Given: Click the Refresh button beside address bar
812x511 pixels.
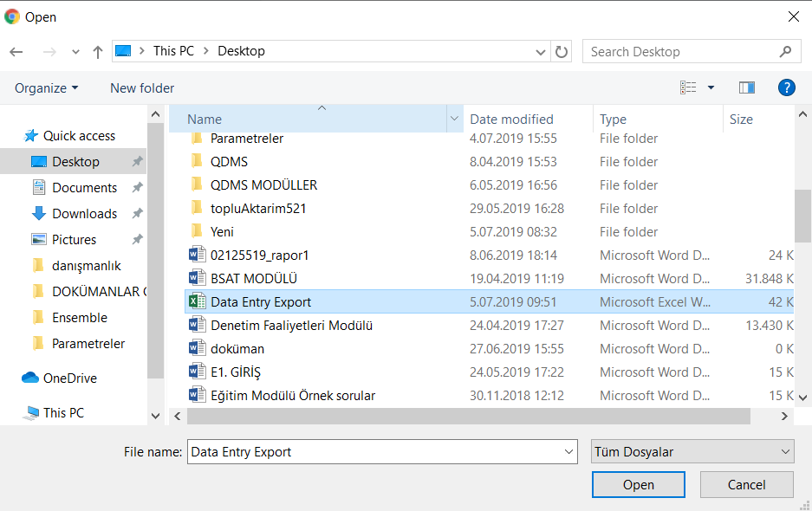Looking at the screenshot, I should 562,52.
